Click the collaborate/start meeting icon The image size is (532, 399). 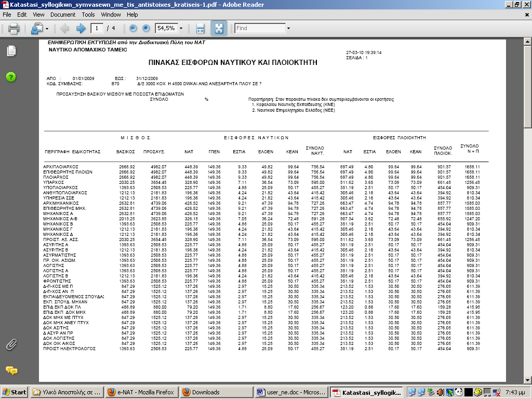tap(37, 28)
